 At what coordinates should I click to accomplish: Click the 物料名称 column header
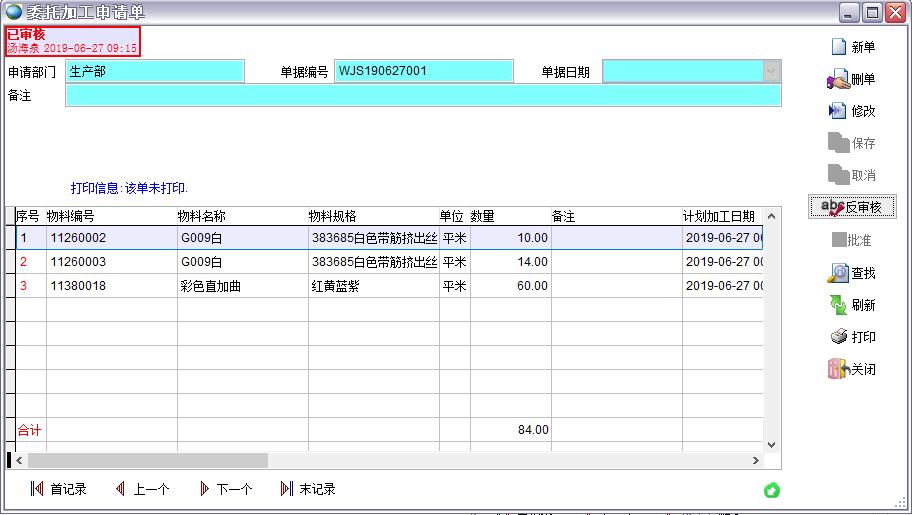point(240,216)
